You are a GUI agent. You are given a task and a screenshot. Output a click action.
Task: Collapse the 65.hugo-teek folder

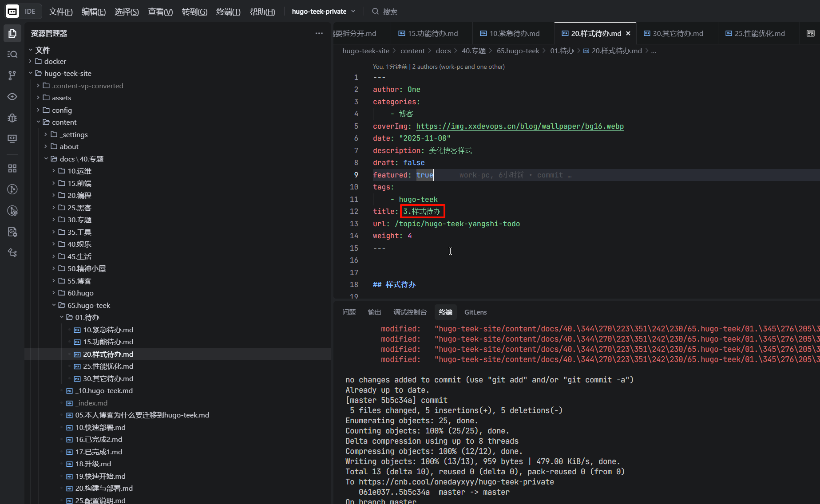tap(88, 305)
